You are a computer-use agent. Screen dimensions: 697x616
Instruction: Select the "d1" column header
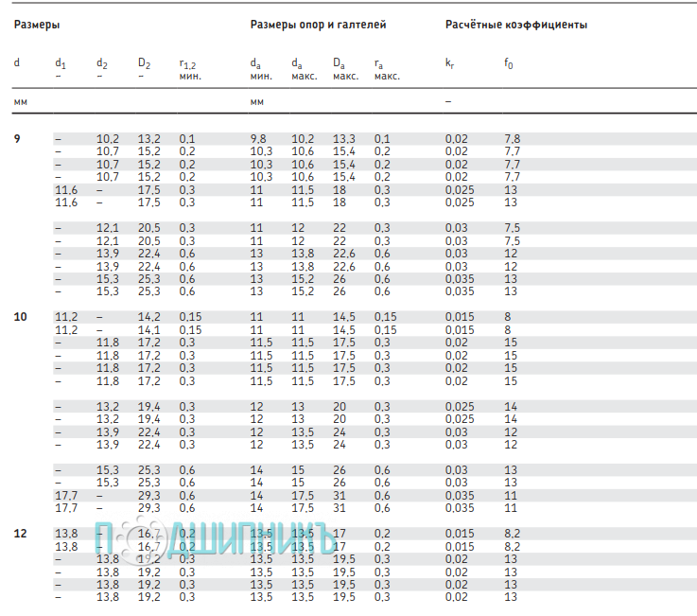click(61, 63)
